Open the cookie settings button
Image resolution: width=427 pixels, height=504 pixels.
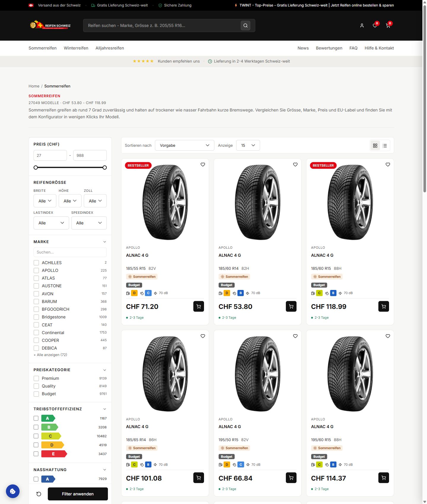pyautogui.click(x=13, y=491)
